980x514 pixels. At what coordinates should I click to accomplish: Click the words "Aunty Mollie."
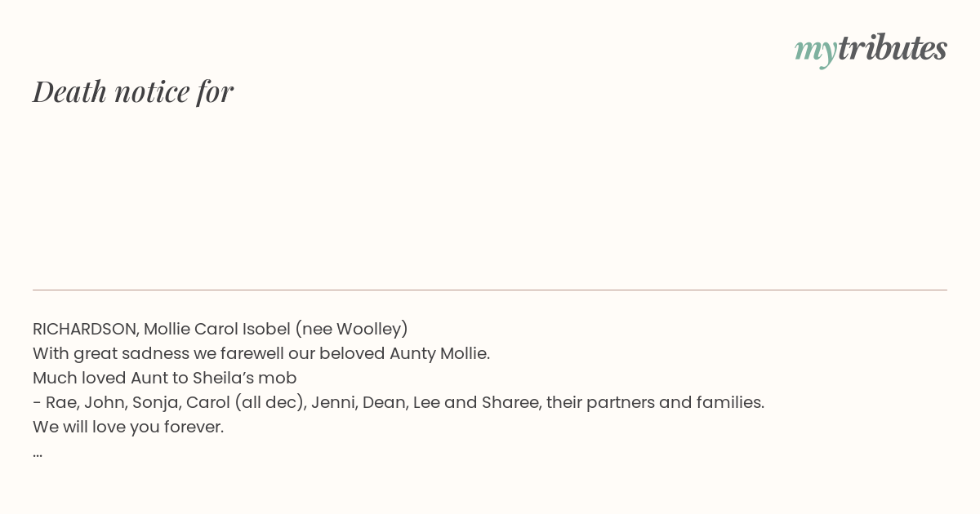tap(439, 353)
